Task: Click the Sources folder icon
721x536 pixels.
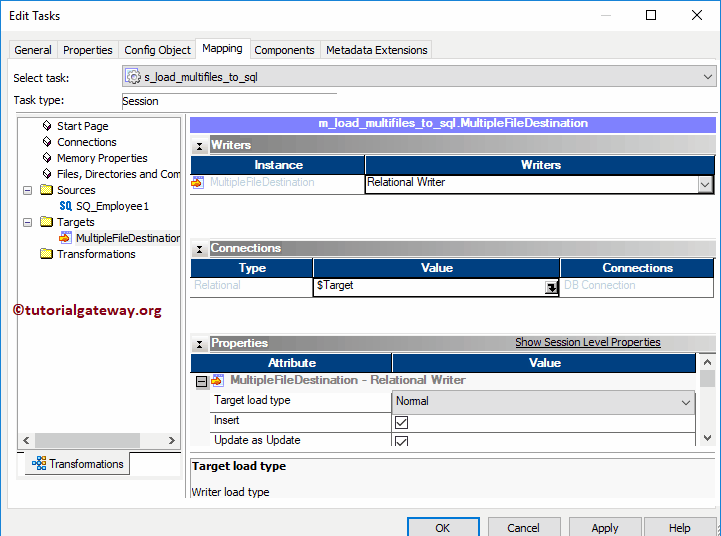Action: (x=46, y=190)
